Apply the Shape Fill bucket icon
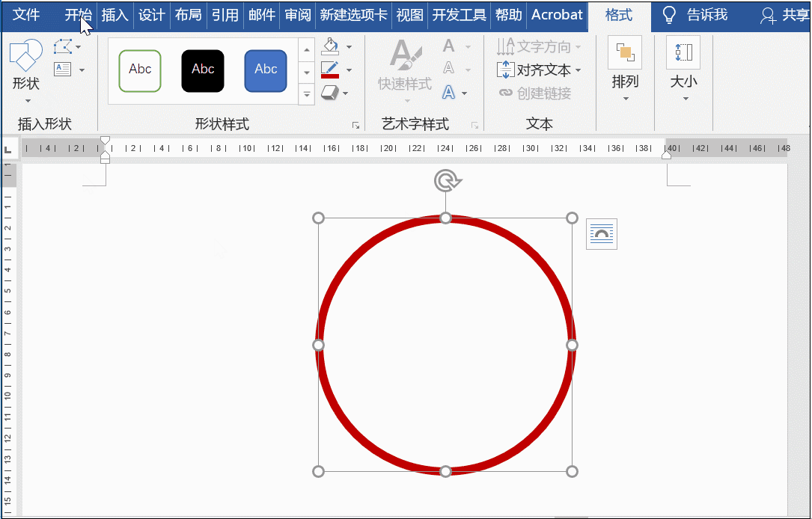 point(330,46)
